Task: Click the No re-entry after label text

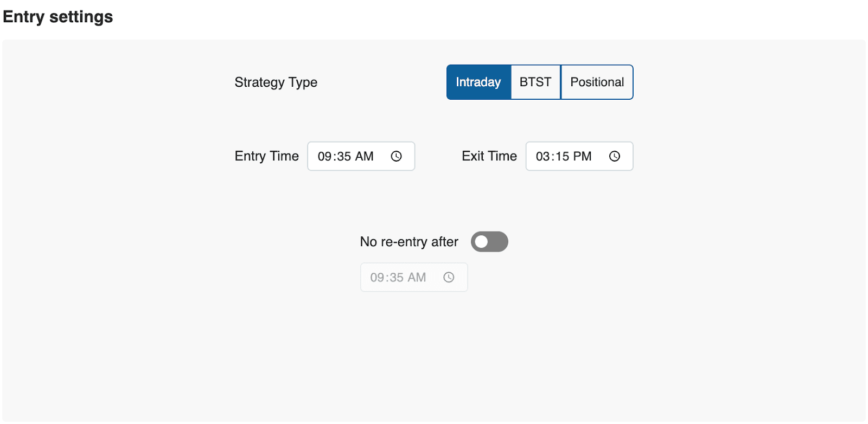Action: 409,242
